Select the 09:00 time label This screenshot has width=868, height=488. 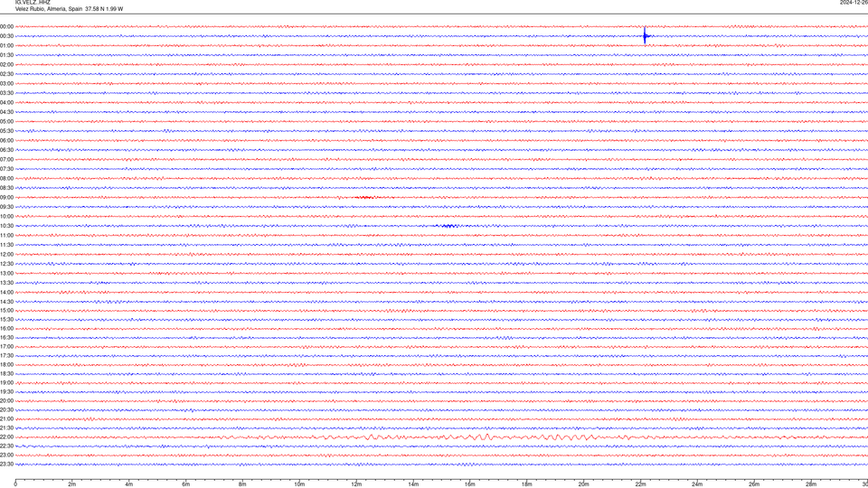pyautogui.click(x=6, y=198)
